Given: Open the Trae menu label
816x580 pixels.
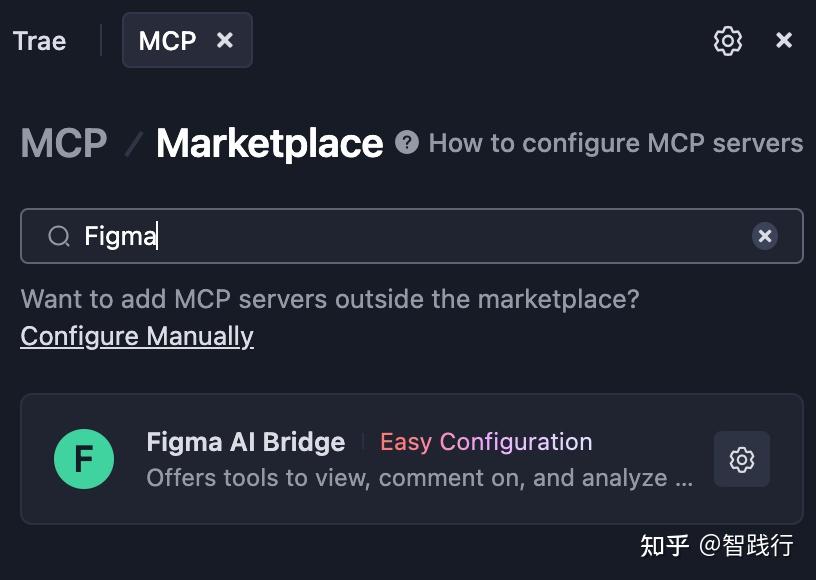Looking at the screenshot, I should [38, 40].
